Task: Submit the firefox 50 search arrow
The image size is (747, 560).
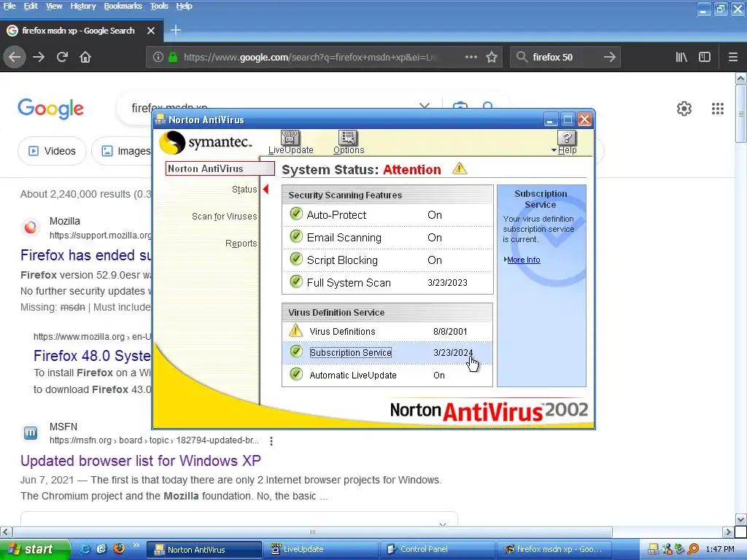Action: 609,57
